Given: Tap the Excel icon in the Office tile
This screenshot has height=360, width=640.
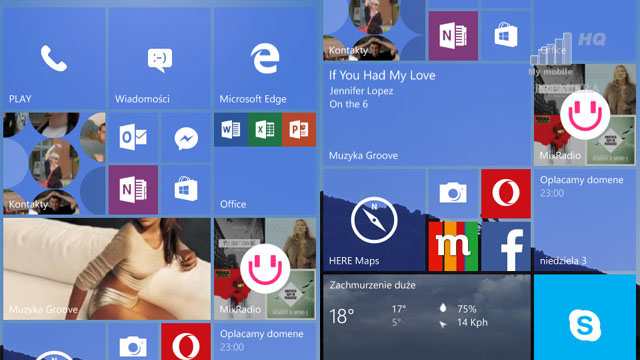Looking at the screenshot, I should 265,130.
